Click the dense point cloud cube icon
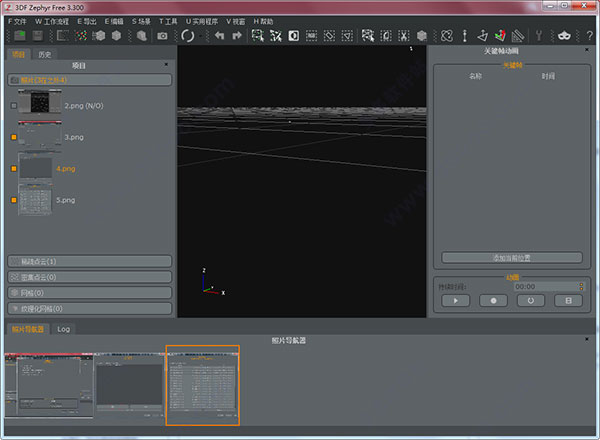 pyautogui.click(x=99, y=36)
